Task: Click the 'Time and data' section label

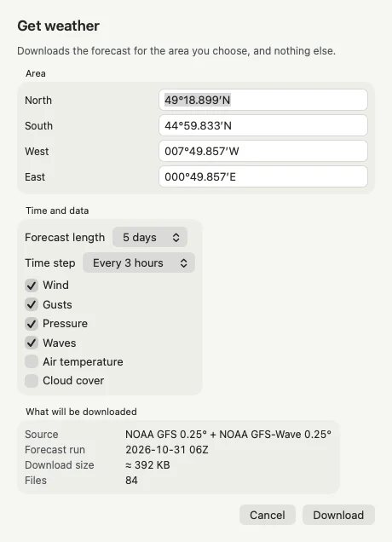Action: 57,210
